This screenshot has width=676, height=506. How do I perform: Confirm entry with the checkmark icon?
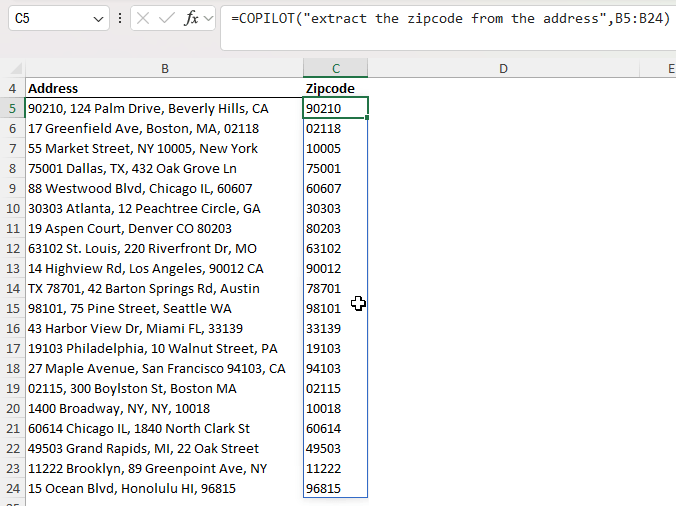tap(166, 18)
